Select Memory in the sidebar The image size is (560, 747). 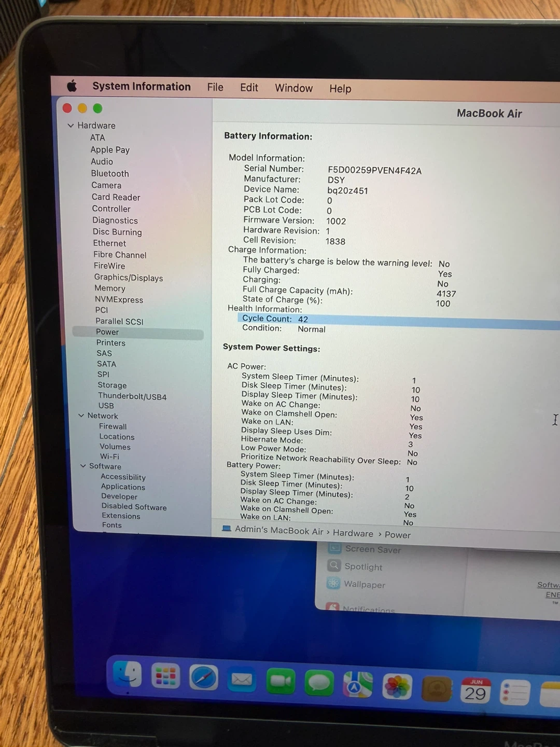click(x=110, y=288)
